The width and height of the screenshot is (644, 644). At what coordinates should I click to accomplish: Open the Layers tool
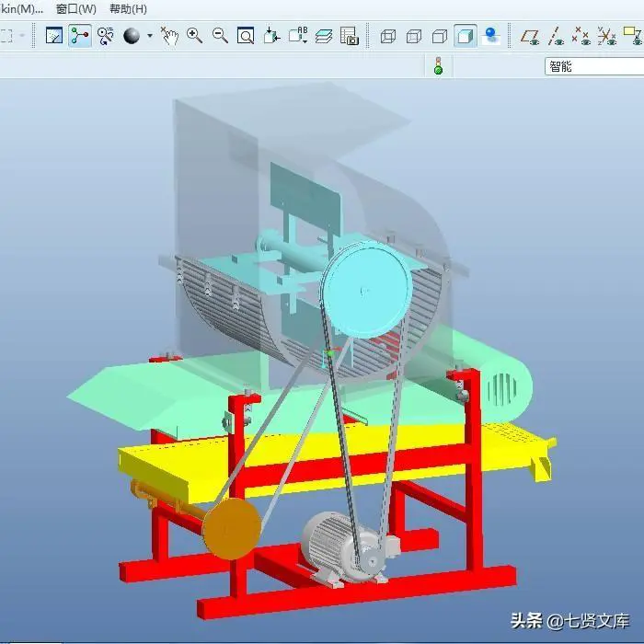(324, 36)
